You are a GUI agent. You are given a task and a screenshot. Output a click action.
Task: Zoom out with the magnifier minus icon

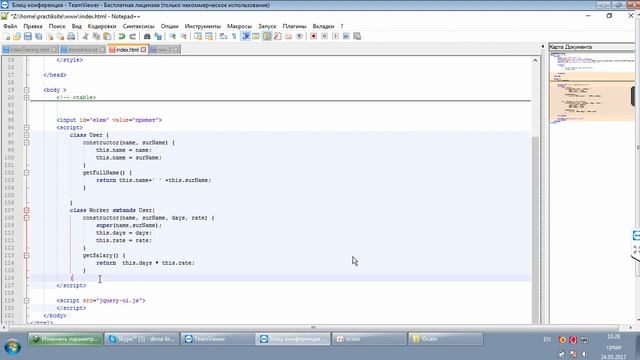tap(183, 36)
